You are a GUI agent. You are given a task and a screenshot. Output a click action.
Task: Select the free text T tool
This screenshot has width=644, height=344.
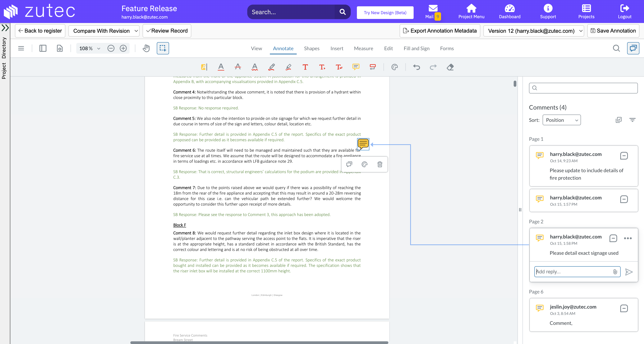point(305,67)
